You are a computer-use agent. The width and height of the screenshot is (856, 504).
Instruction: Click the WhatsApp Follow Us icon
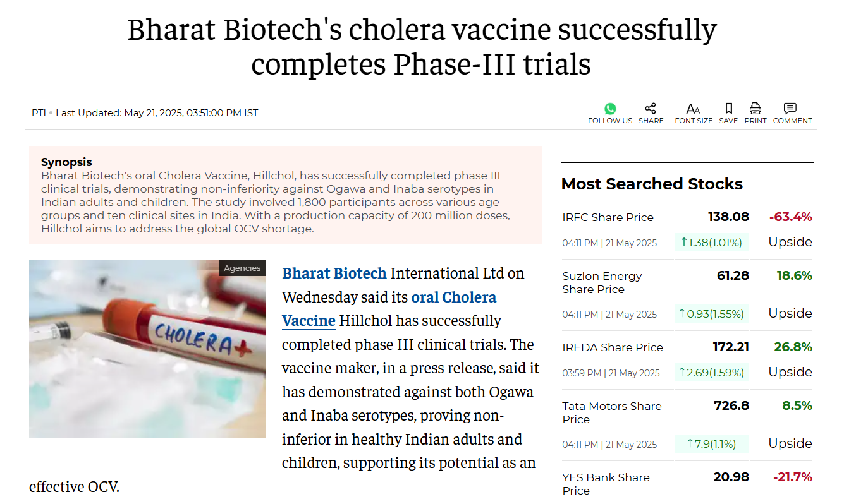(610, 109)
